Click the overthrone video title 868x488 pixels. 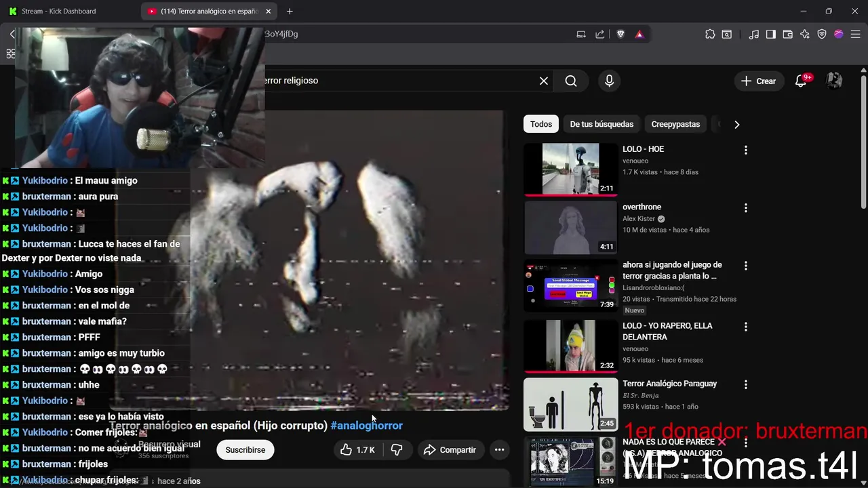coord(642,207)
